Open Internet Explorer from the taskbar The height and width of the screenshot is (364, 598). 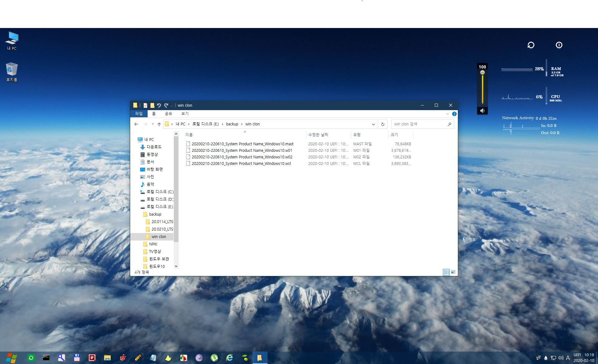pyautogui.click(x=230, y=358)
